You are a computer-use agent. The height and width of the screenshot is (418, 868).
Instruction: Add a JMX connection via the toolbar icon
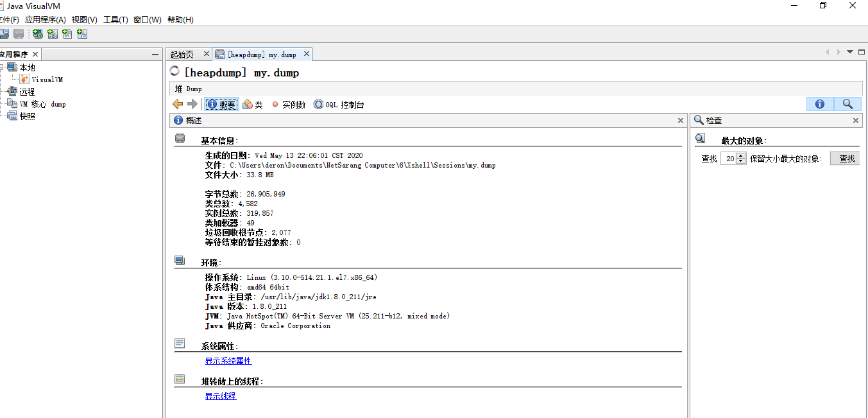point(53,33)
